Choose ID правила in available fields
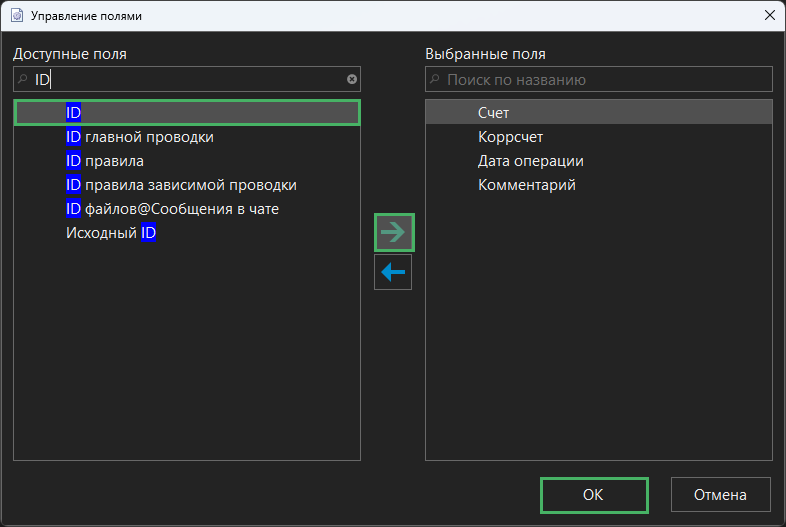The image size is (786, 527). (105, 161)
